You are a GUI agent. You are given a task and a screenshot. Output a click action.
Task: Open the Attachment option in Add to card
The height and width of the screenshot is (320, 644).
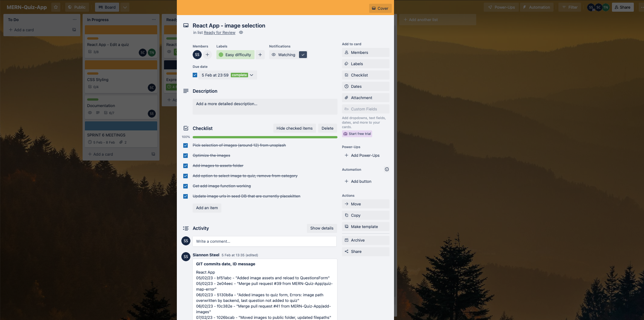pyautogui.click(x=366, y=98)
